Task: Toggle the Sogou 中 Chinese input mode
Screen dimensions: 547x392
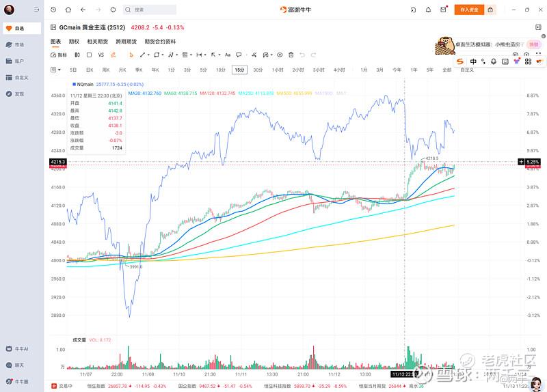Action: [473, 61]
